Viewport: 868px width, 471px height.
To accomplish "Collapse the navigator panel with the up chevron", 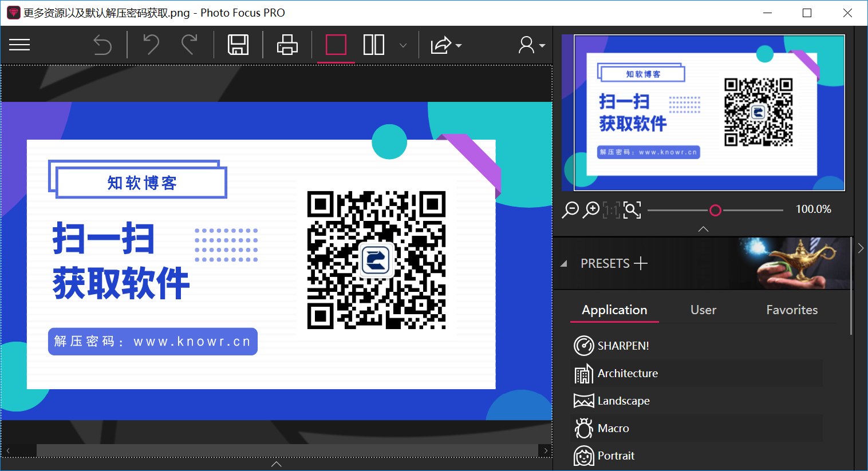I will [x=704, y=229].
